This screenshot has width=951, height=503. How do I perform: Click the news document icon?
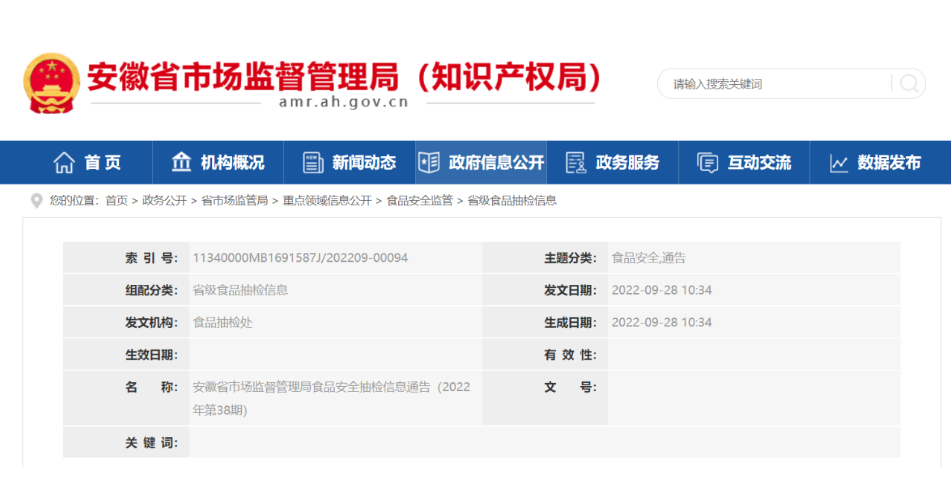pyautogui.click(x=313, y=163)
